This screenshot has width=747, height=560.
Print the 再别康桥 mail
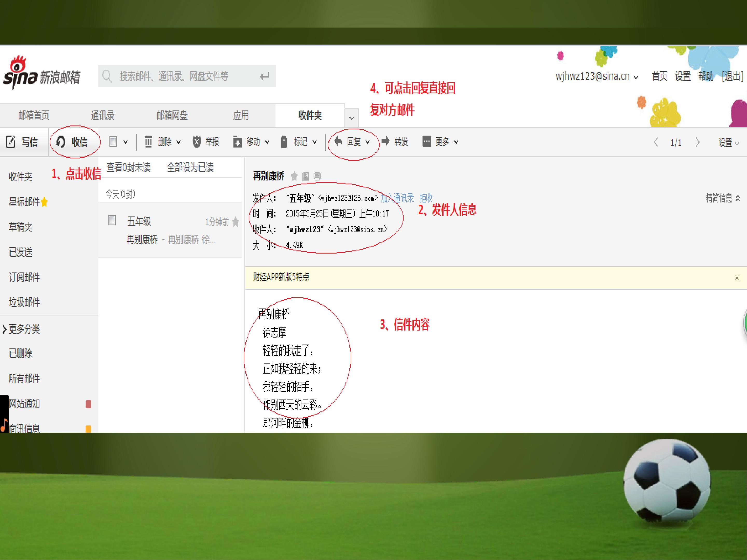[317, 176]
